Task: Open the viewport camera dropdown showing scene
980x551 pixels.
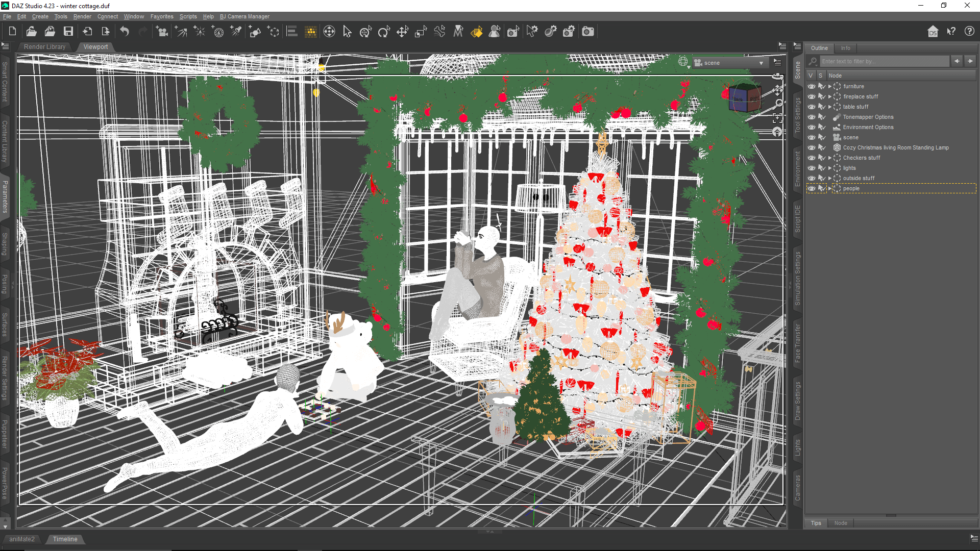Action: pos(730,63)
